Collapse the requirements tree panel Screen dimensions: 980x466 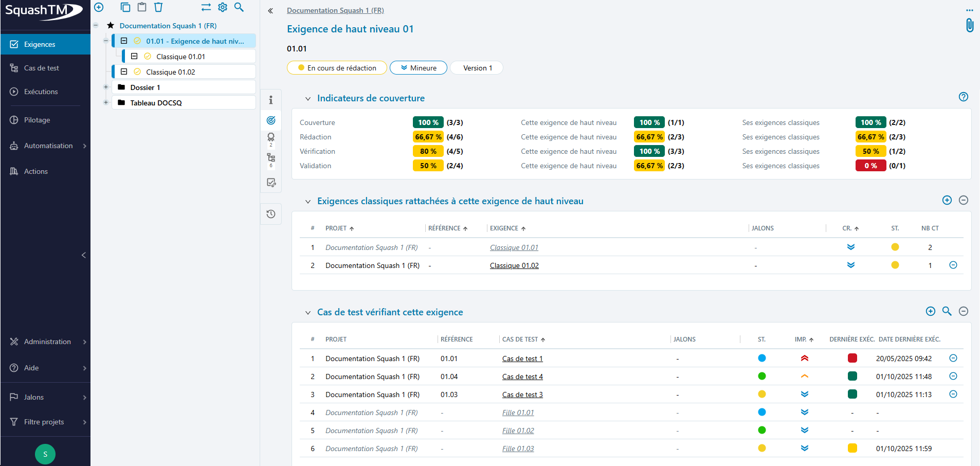(270, 11)
